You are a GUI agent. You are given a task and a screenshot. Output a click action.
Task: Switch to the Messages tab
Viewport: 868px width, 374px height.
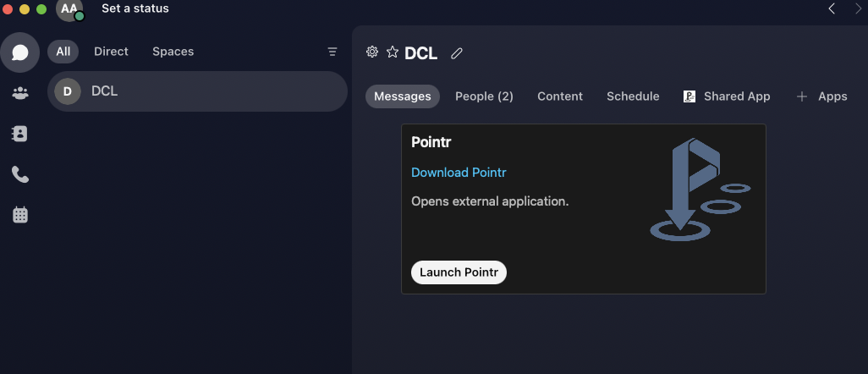point(403,96)
